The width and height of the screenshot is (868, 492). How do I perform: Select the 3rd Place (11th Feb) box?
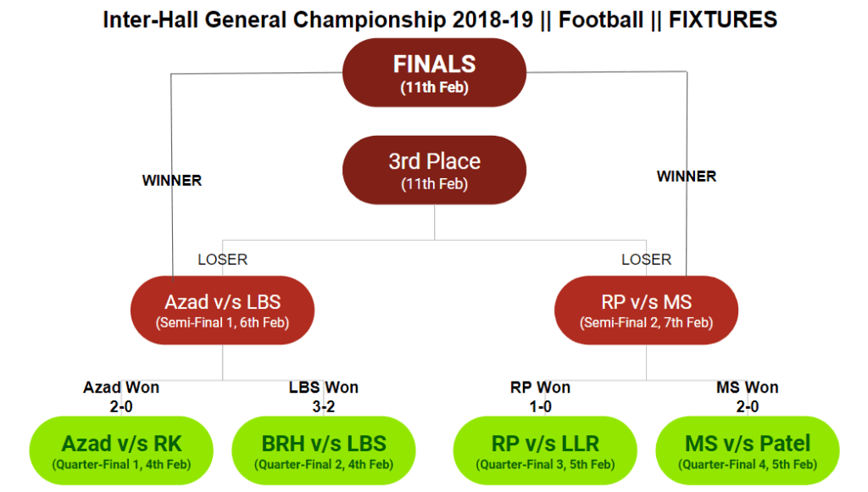tap(434, 171)
